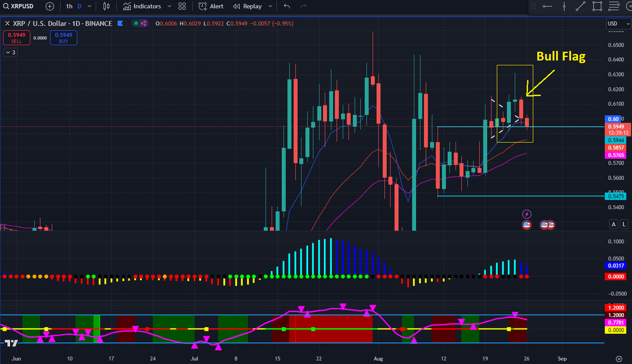632x364 pixels.
Task: Toggle auto scale with the A button
Action: pos(614,225)
